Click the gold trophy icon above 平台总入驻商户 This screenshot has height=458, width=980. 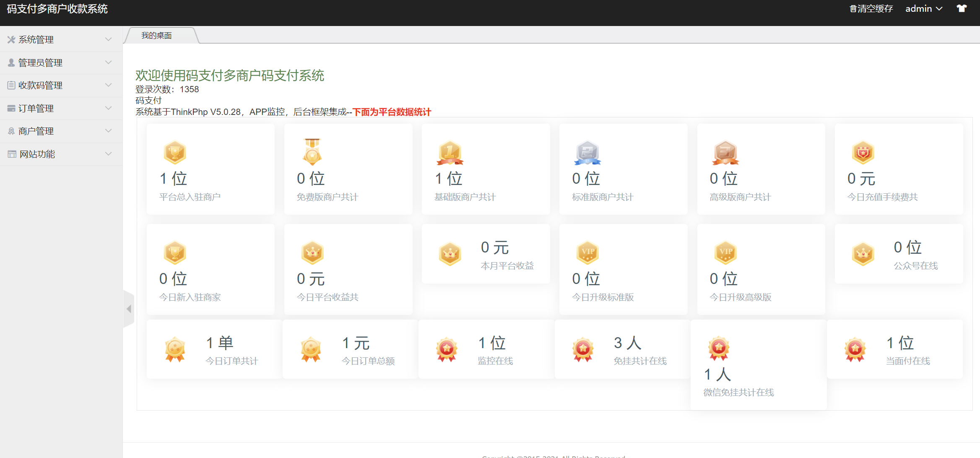tap(174, 152)
